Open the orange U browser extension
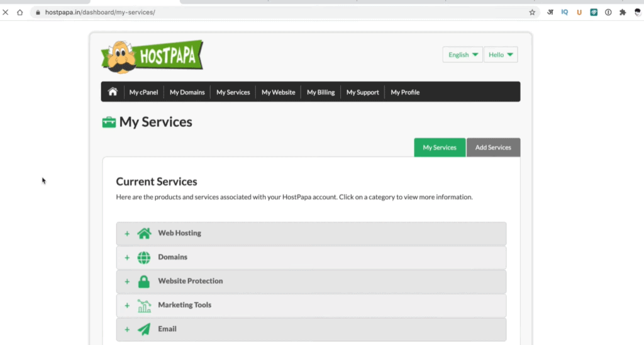 tap(579, 13)
